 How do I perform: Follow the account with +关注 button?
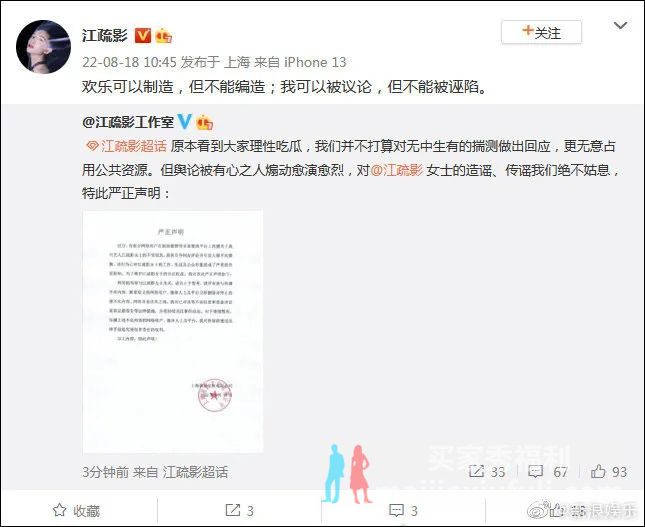point(541,32)
